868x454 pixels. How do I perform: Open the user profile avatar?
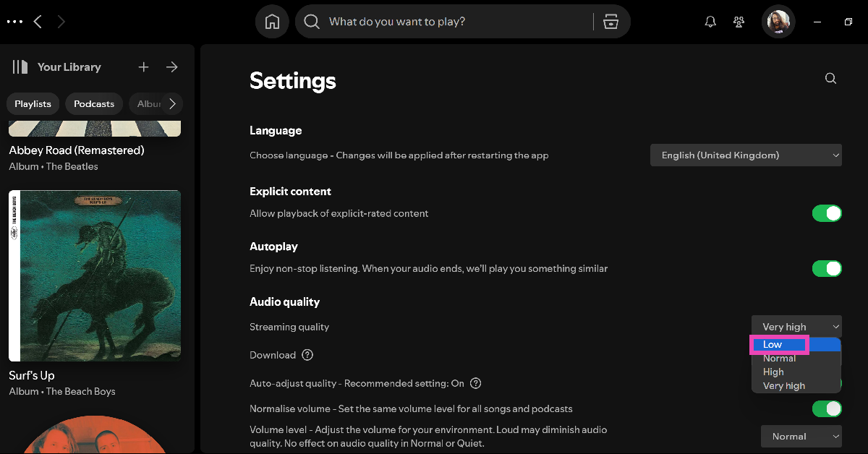(778, 22)
